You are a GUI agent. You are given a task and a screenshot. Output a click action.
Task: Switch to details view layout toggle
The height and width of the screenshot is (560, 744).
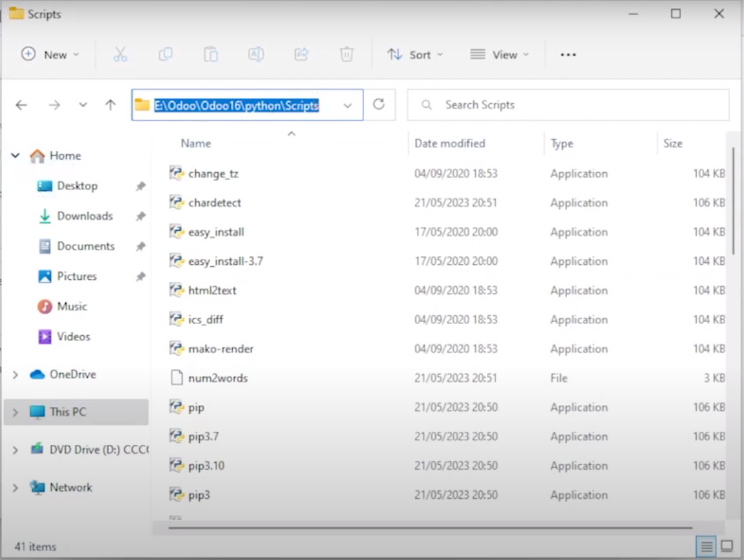[707, 547]
